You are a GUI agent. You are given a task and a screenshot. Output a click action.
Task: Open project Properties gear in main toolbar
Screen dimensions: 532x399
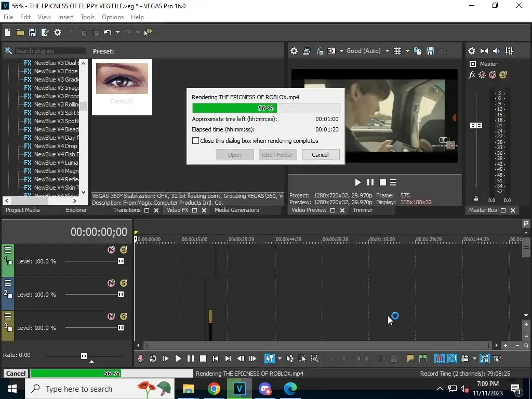coord(58,32)
